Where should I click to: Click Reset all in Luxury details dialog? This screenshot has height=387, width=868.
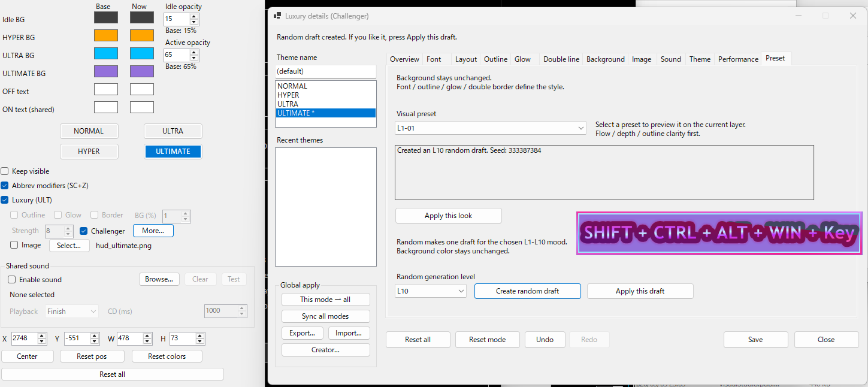coord(418,340)
